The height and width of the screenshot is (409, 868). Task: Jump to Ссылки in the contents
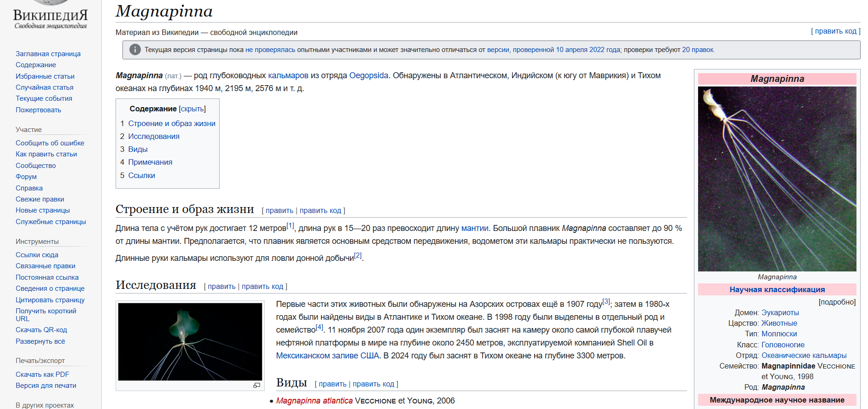tap(141, 175)
